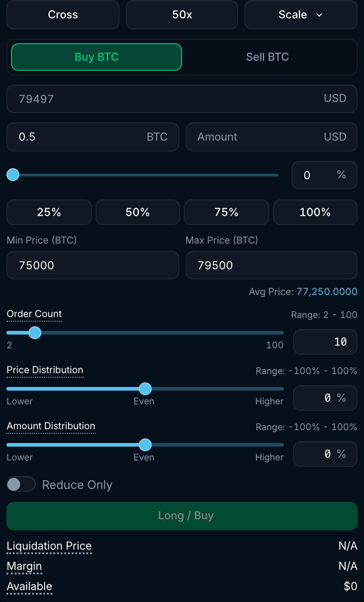Click the size percentage slider handle
Viewport: 364px width, 602px height.
[x=13, y=175]
